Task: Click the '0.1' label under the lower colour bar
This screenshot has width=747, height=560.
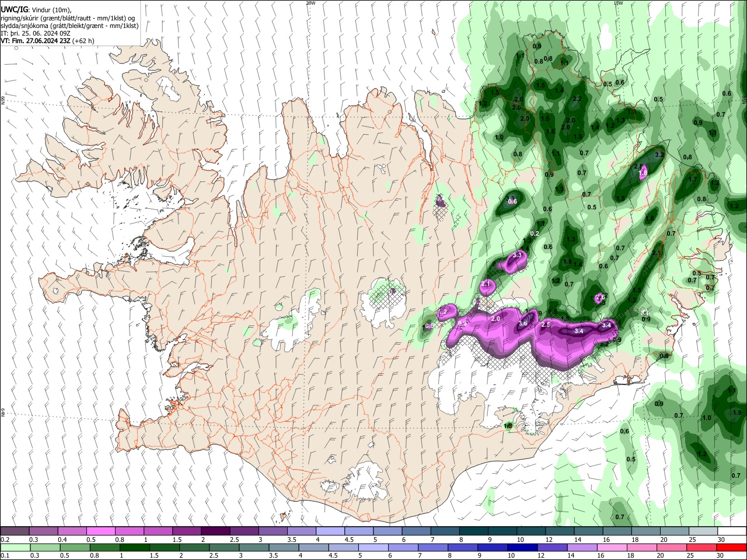Action: 5,556
